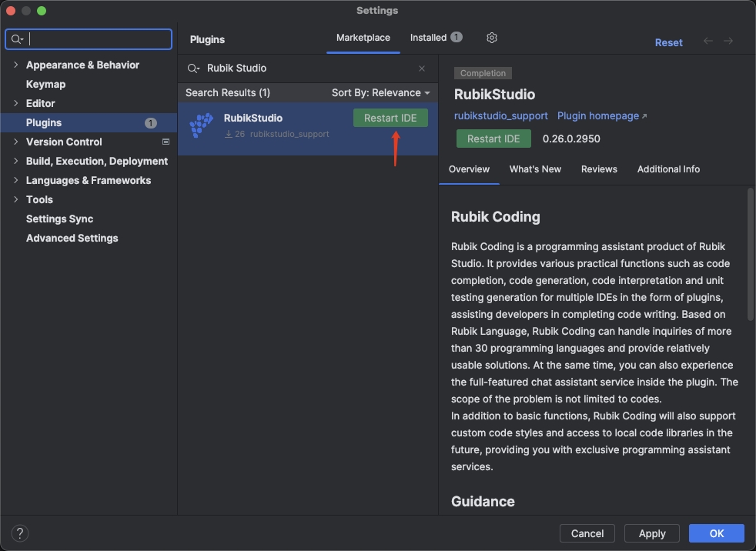Open the Additional Info tab
The image size is (756, 551).
click(x=668, y=169)
